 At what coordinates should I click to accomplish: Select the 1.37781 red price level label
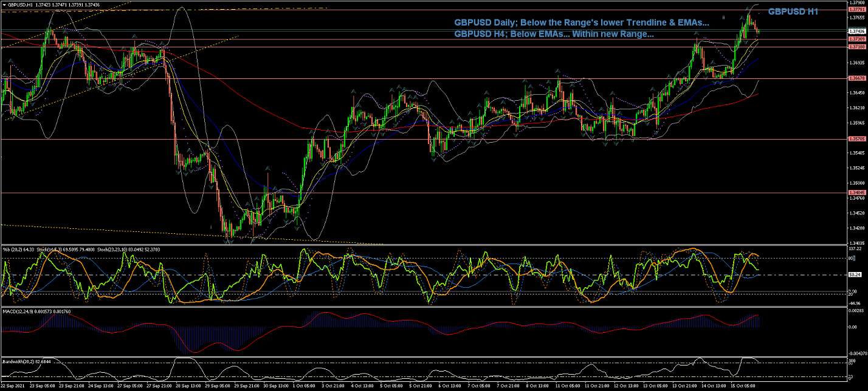click(x=857, y=10)
